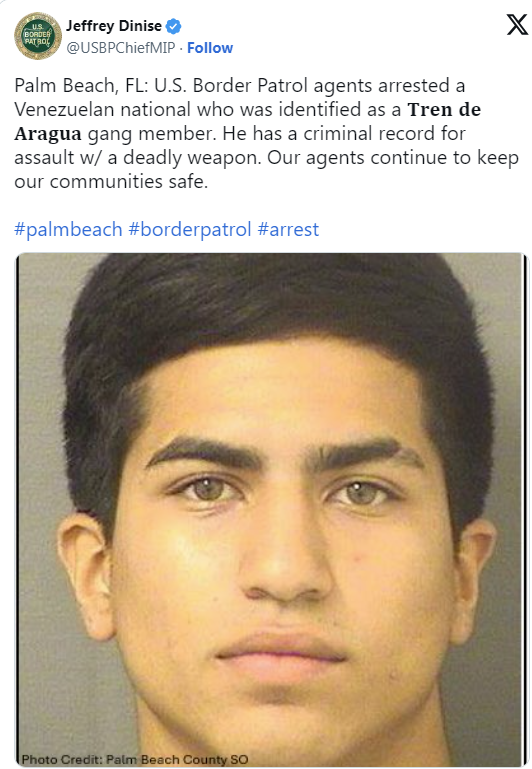The width and height of the screenshot is (532, 769).
Task: Click the bold 'Aragua' word
Action: (x=48, y=134)
